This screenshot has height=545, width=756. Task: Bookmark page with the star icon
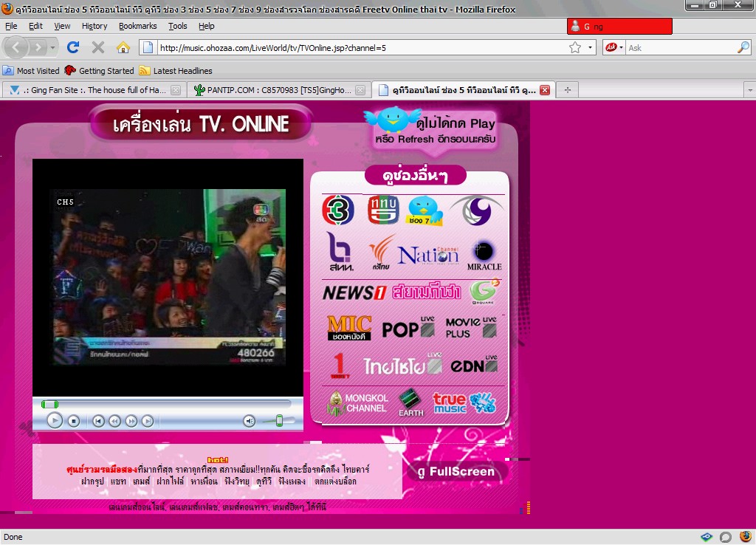click(x=574, y=47)
